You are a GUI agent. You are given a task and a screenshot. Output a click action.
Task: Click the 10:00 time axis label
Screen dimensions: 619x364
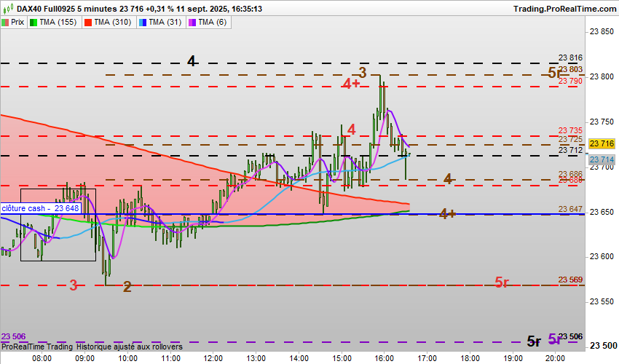[x=128, y=358]
